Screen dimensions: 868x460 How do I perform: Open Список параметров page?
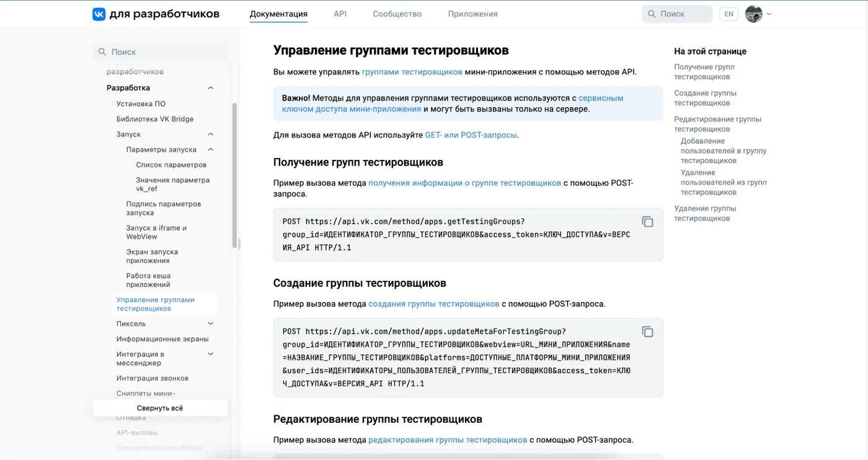click(171, 165)
